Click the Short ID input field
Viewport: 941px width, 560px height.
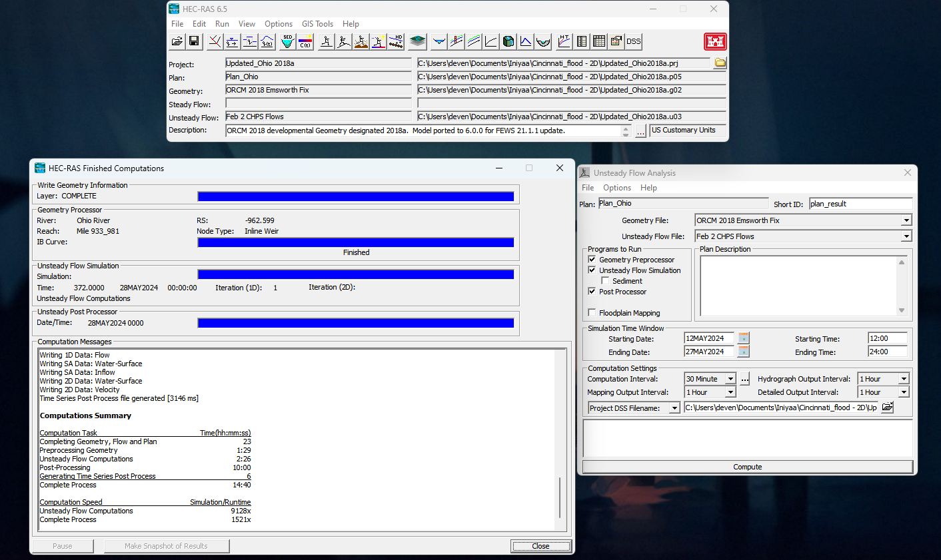860,204
